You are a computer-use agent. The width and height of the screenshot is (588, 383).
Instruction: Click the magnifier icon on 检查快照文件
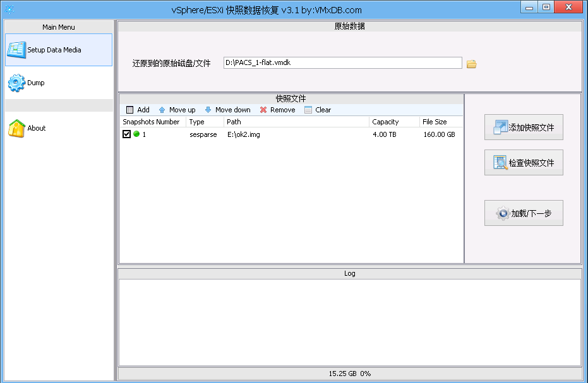pos(500,163)
